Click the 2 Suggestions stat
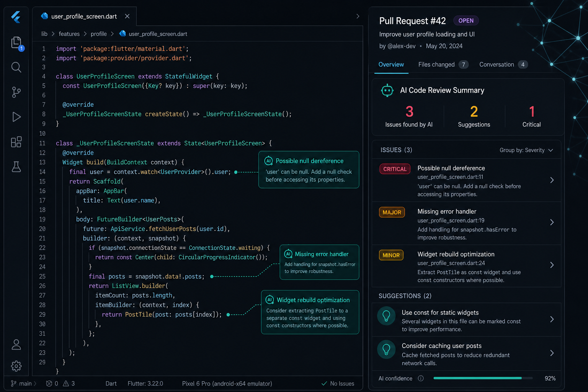This screenshot has width=588, height=392. (474, 116)
